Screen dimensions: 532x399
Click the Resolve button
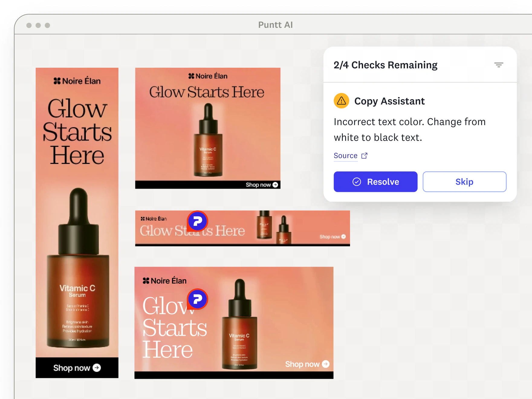pos(375,182)
